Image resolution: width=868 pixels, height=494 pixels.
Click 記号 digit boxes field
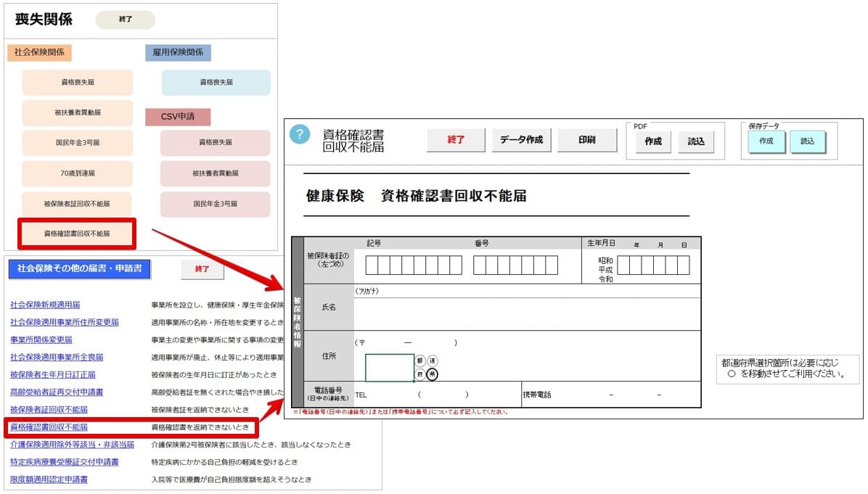click(x=414, y=265)
